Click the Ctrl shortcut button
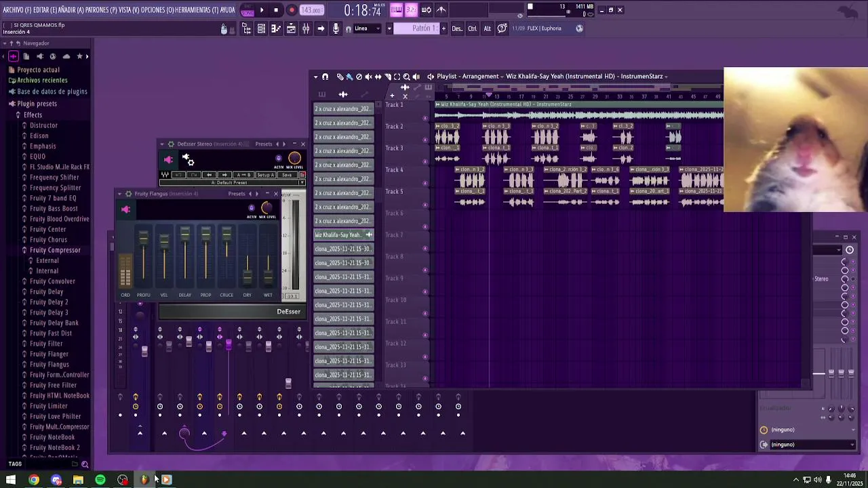The image size is (868, 488). click(472, 28)
